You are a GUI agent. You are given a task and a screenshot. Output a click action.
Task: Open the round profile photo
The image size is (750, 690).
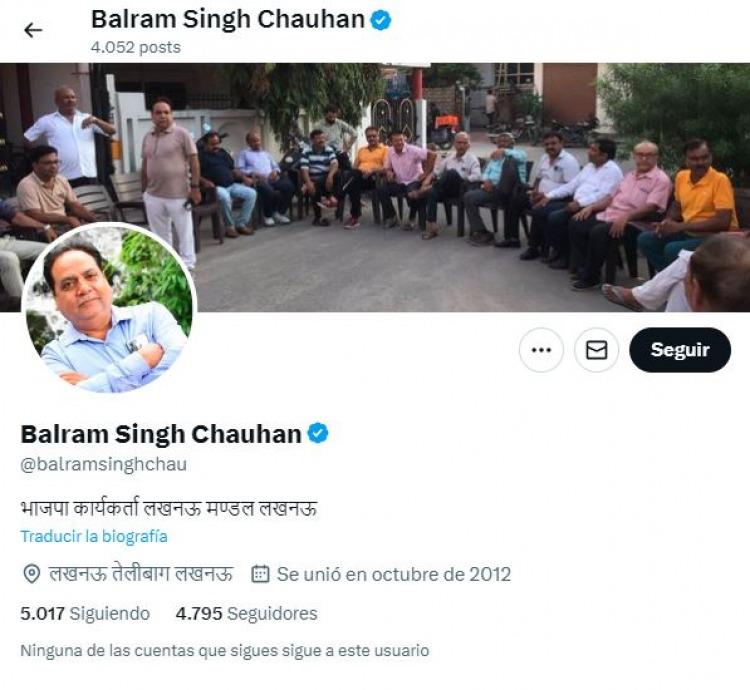point(109,309)
